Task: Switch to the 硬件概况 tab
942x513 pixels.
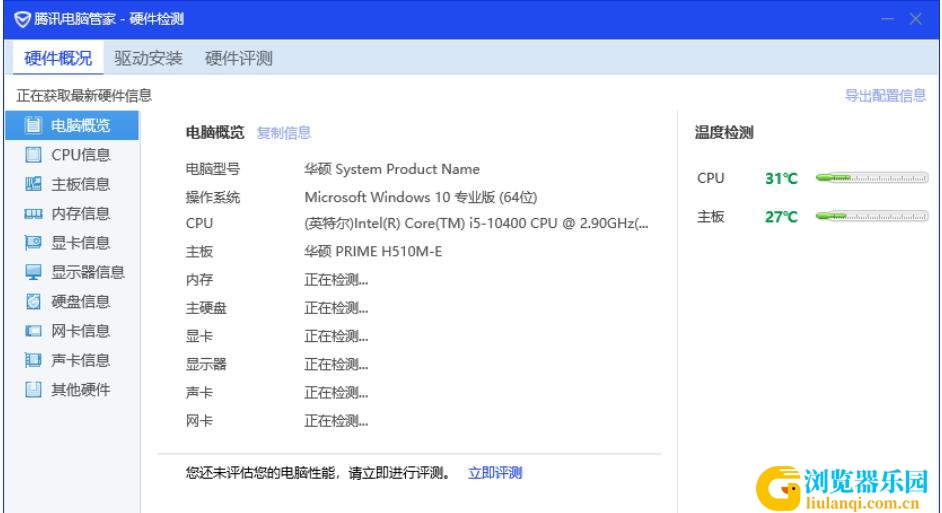Action: coord(58,58)
